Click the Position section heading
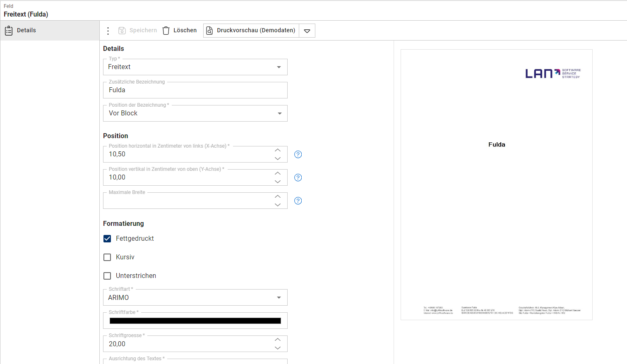This screenshot has width=627, height=364. (x=115, y=136)
